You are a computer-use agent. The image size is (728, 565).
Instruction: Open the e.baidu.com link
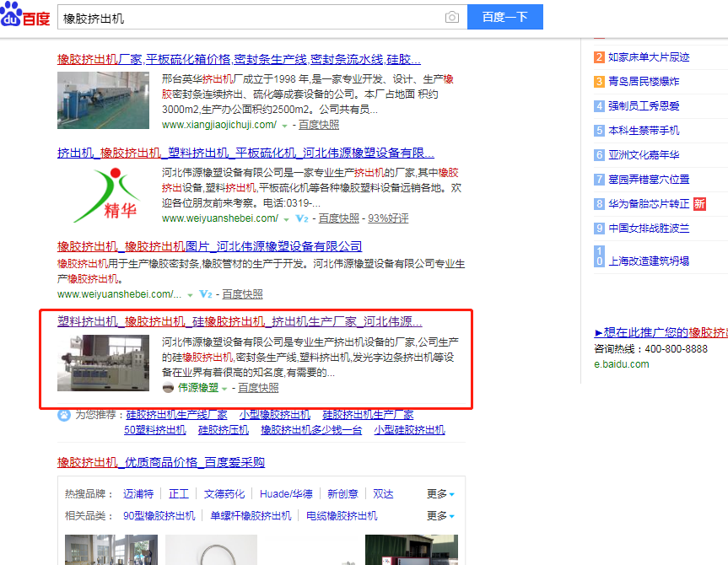click(x=622, y=364)
